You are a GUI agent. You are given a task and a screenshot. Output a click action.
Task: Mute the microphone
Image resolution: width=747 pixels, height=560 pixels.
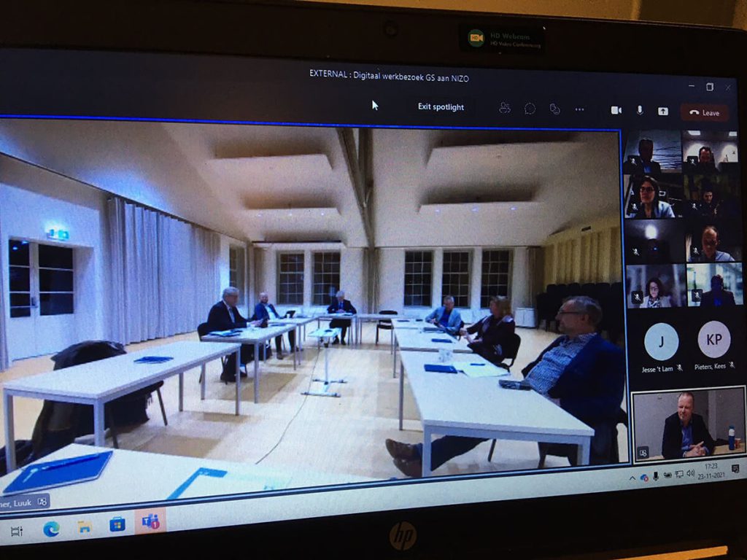[x=639, y=109]
